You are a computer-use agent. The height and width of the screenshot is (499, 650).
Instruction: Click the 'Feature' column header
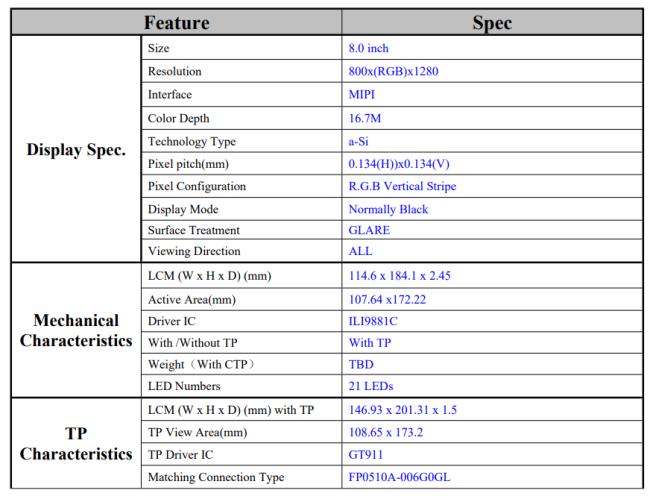pos(178,22)
